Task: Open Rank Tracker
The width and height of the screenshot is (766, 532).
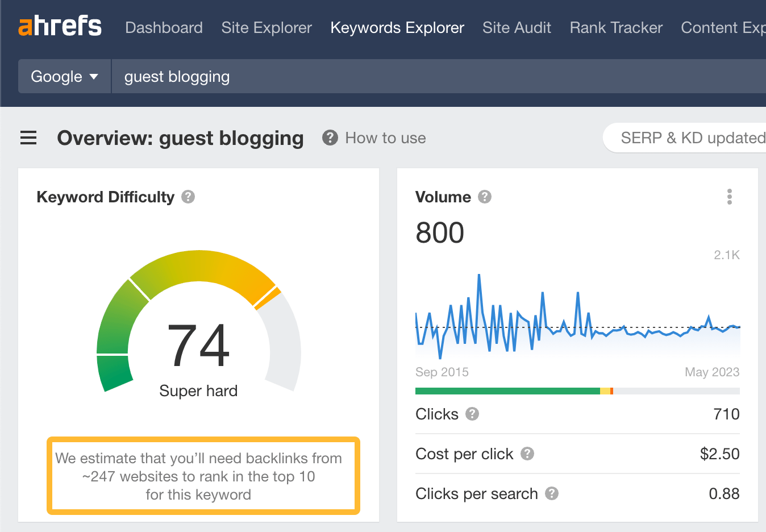Action: click(615, 27)
